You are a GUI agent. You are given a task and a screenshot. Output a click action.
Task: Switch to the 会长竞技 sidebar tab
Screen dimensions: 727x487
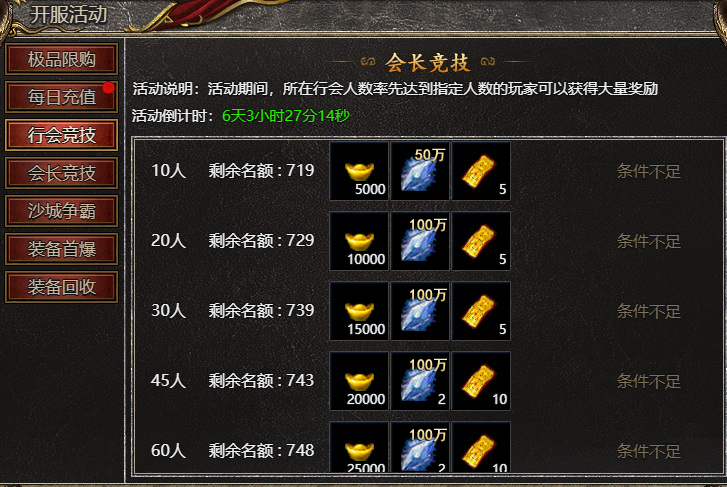tap(62, 173)
